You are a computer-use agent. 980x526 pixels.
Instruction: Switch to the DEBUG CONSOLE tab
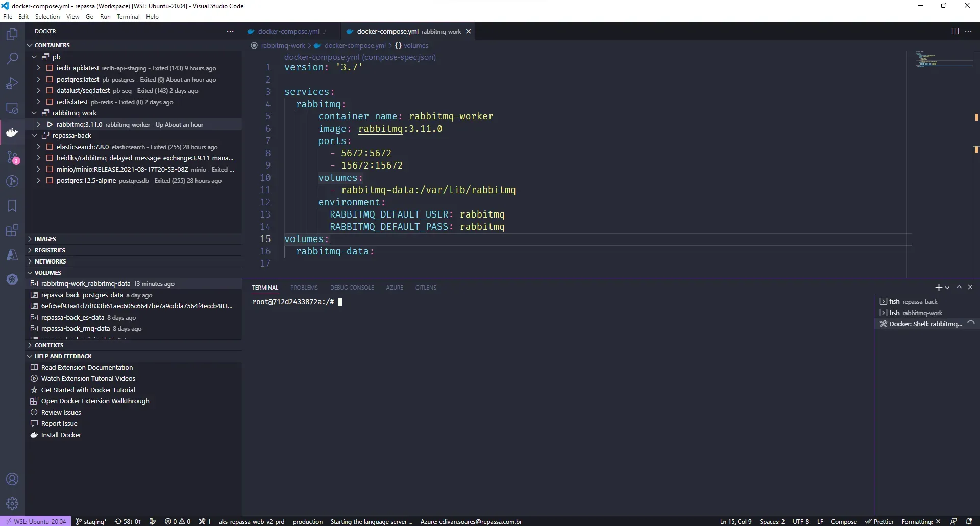352,288
